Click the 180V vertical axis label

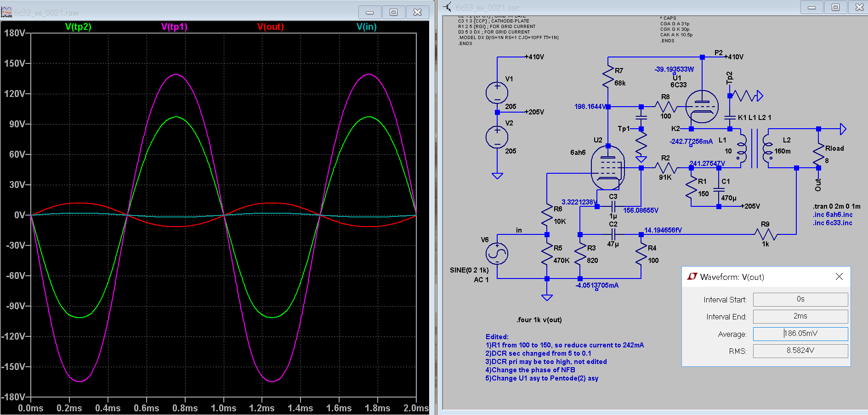15,33
